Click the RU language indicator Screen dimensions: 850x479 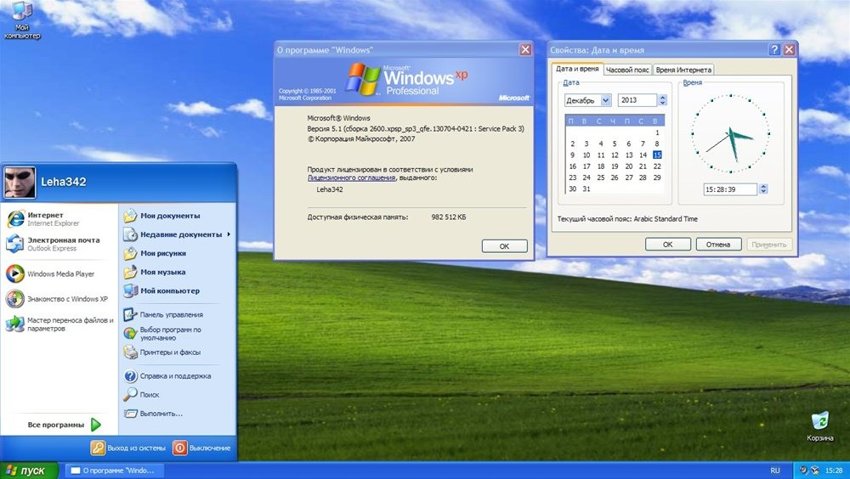(x=775, y=470)
